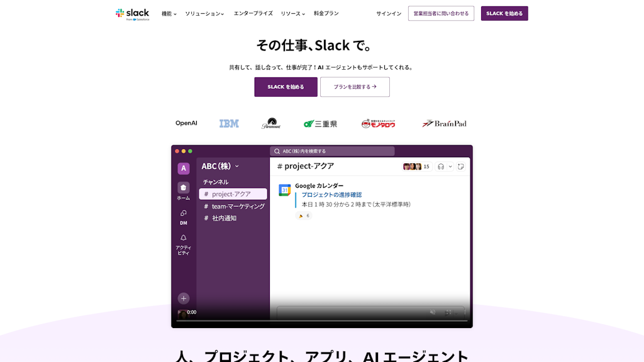This screenshot has height=362, width=644.
Task: Click the macOS-style red window dot
Action: click(x=177, y=151)
